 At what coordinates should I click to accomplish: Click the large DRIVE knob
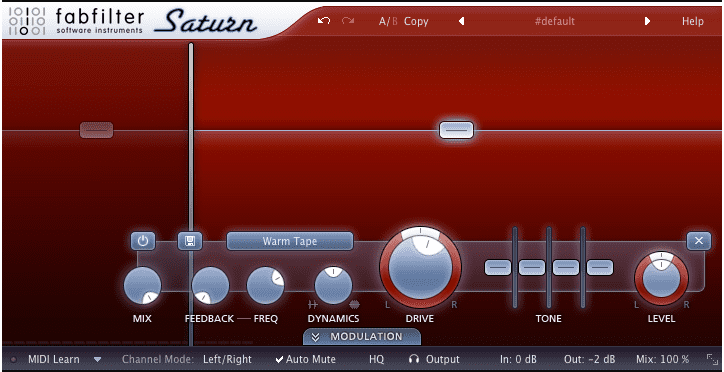click(x=420, y=267)
